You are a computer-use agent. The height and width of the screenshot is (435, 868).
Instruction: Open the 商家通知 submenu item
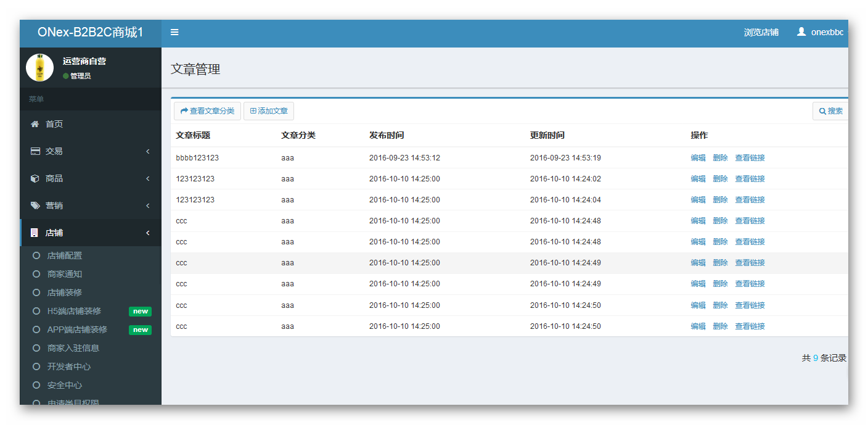click(65, 274)
